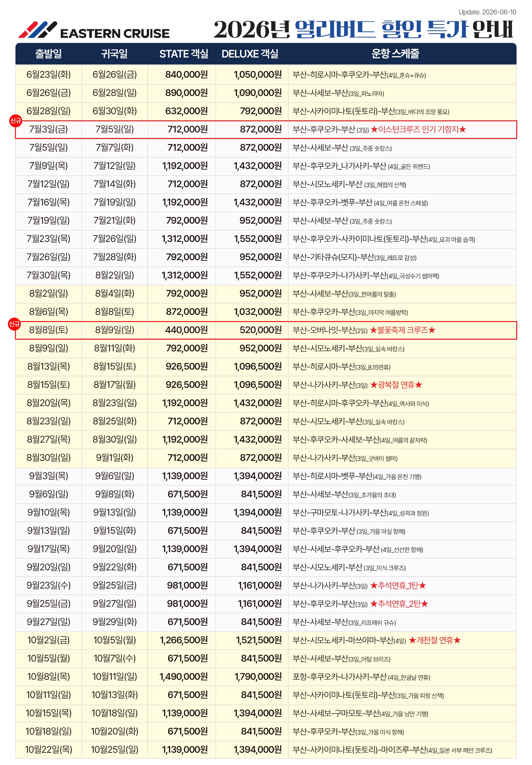Click the 부산-사세보-부산 한여름의 탈출 schedule
Image resolution: width=532 pixels, height=765 pixels.
pyautogui.click(x=344, y=294)
